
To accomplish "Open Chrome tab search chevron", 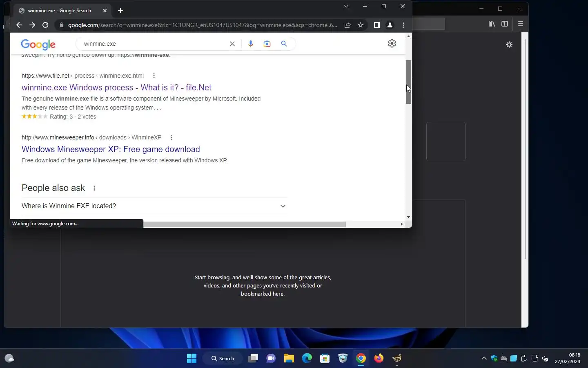I will coord(346,6).
